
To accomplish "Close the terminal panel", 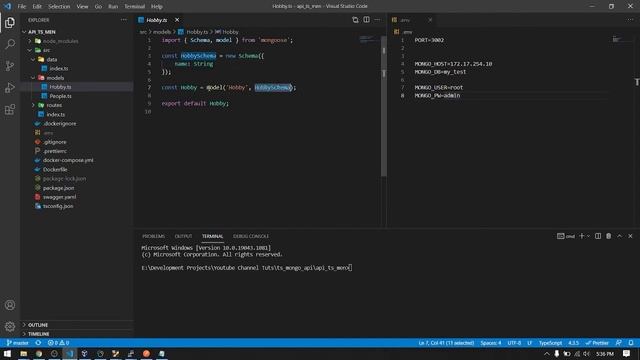I will tap(630, 236).
